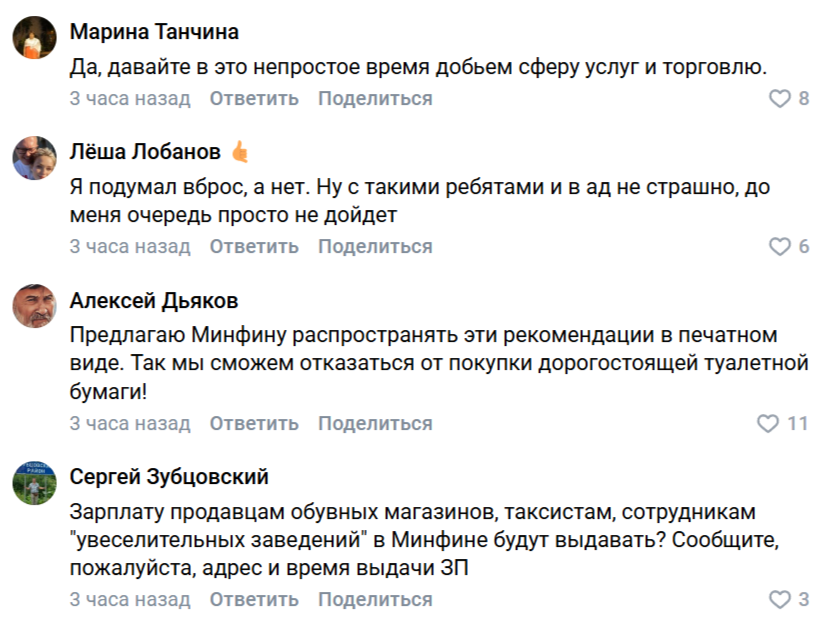Reply to Лёша Лобанов's comment
Image resolution: width=831 pixels, height=628 pixels.
[254, 247]
